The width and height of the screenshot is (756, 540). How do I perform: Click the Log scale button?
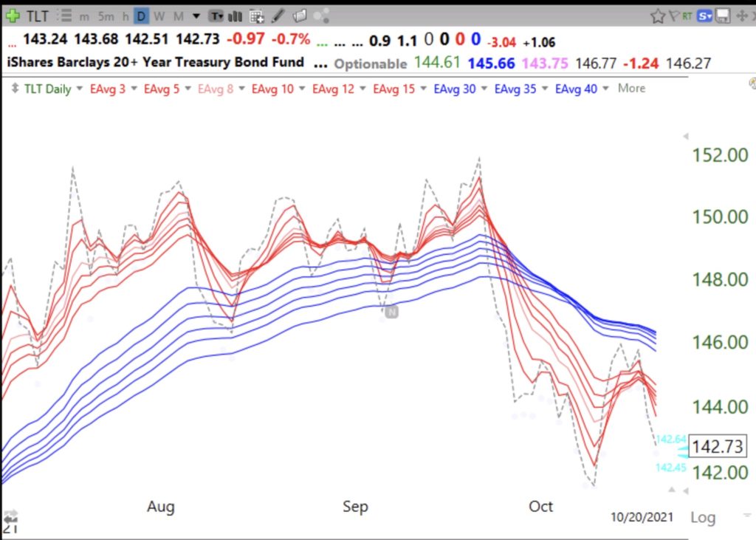(702, 517)
